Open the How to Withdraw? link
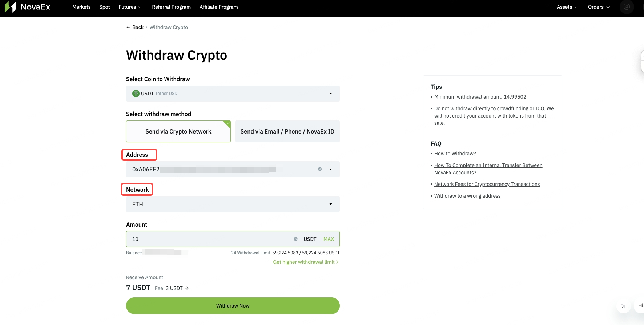 (455, 153)
